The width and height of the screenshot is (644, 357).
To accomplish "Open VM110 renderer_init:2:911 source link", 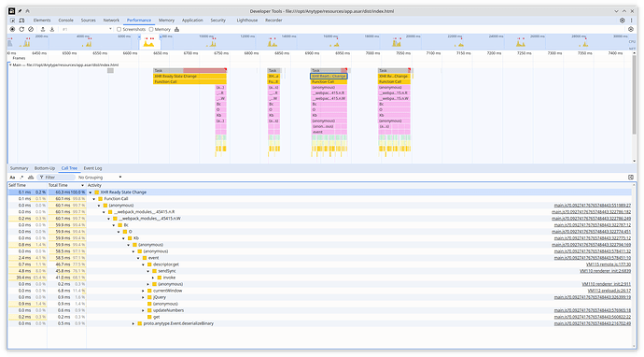I will (607, 284).
